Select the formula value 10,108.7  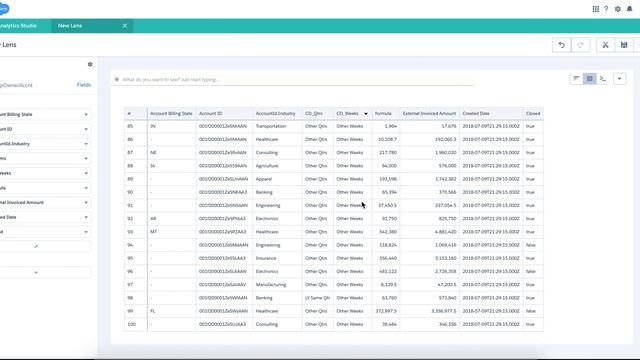[387, 139]
